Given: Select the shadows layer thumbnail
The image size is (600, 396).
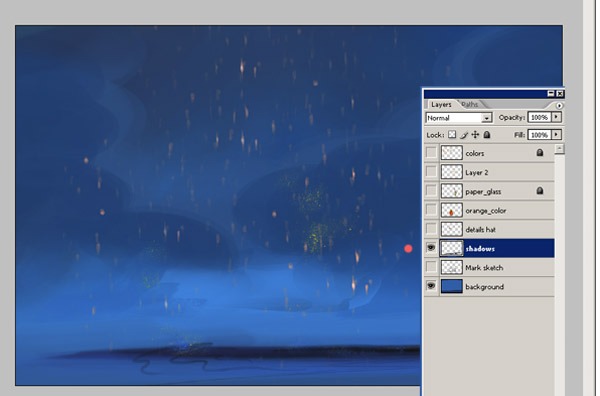Looking at the screenshot, I should [x=452, y=248].
